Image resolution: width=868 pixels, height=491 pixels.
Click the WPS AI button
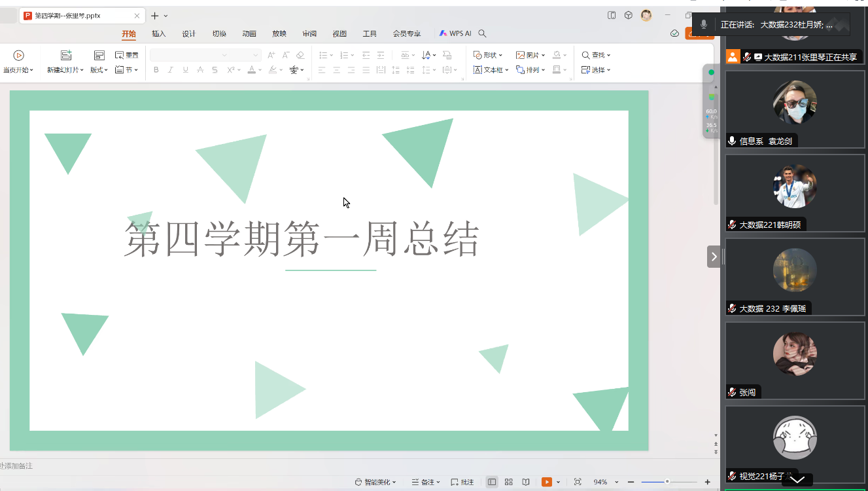pyautogui.click(x=455, y=33)
